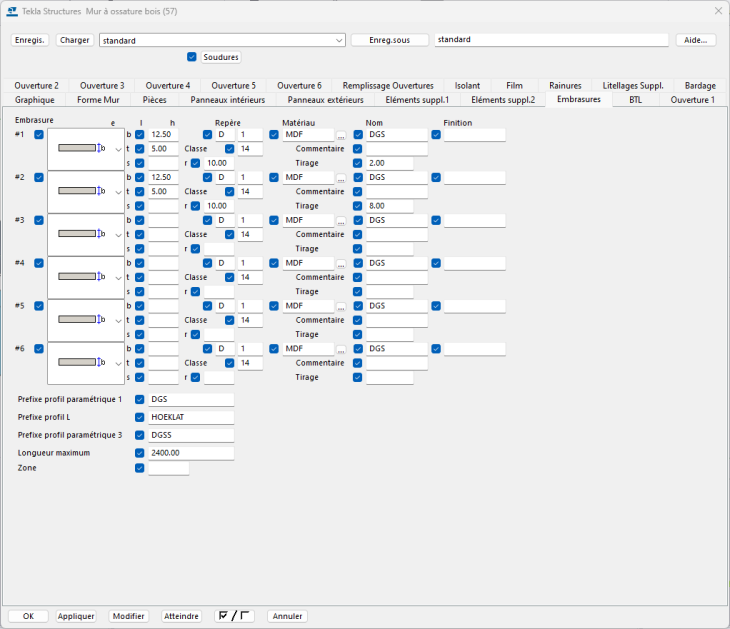730x629 pixels.
Task: Go to Panneaux intérieurs tab
Action: 228,100
